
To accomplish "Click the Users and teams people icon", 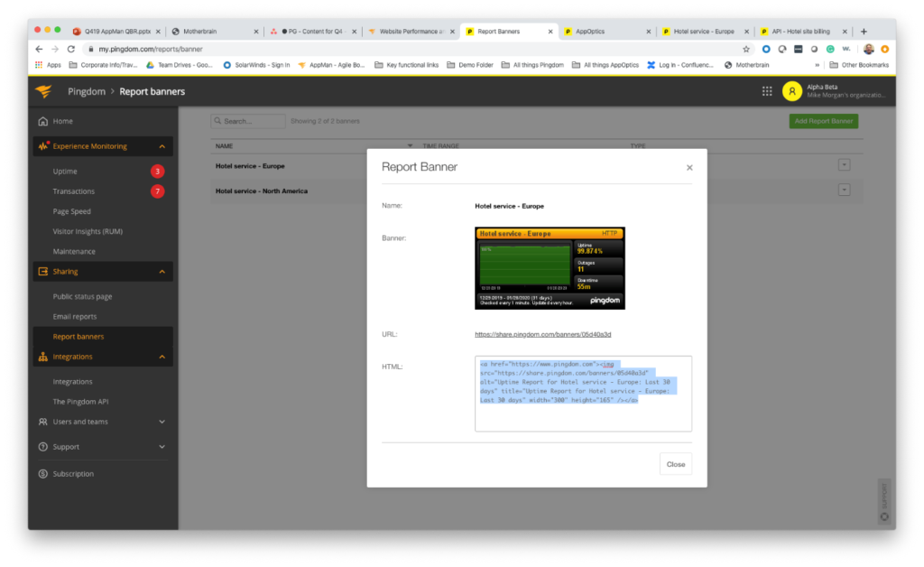I will [x=43, y=422].
